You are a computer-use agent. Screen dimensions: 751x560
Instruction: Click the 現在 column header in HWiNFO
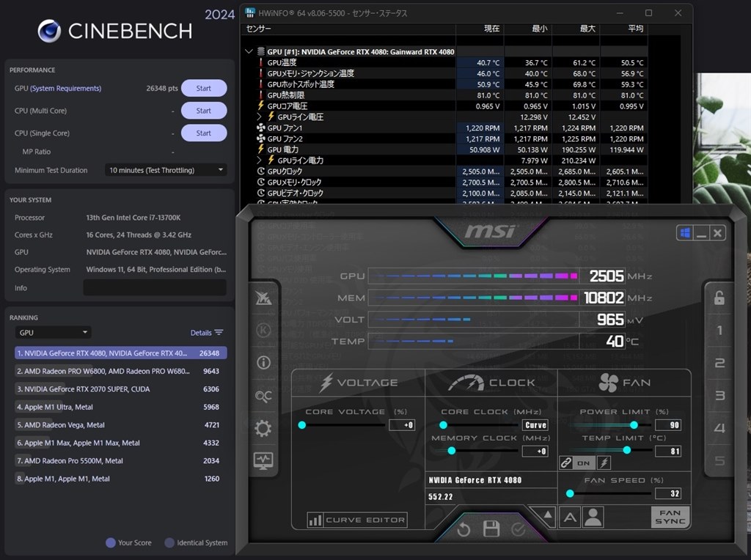(480, 29)
